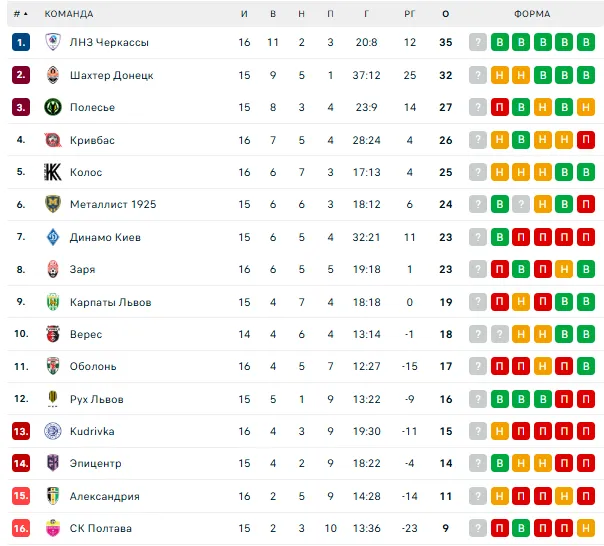This screenshot has height=546, width=604.
Task: Click the LNZ Cherkasy team logo
Action: point(53,43)
